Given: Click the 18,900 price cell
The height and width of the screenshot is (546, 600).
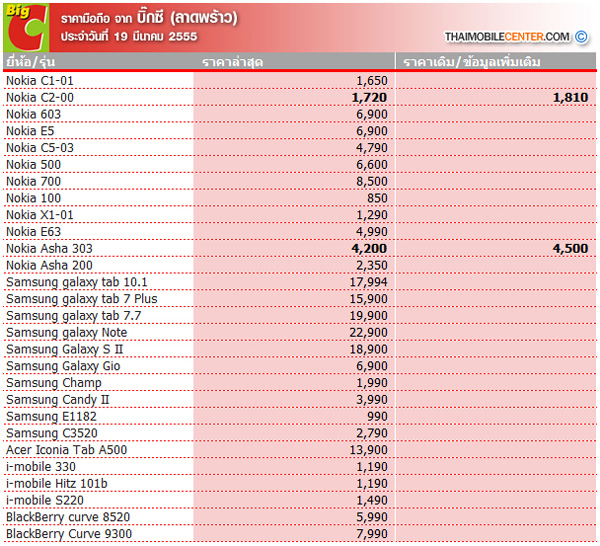Looking at the screenshot, I should pyautogui.click(x=368, y=350).
